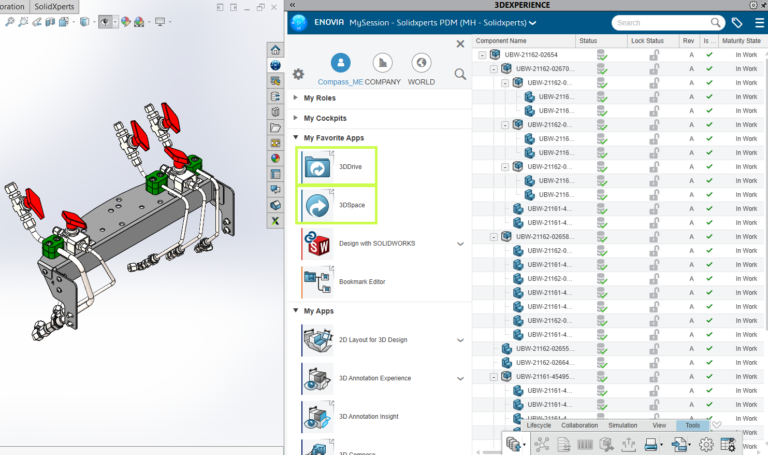
Task: Switch to Collaboration tab in action bar
Action: 579,426
